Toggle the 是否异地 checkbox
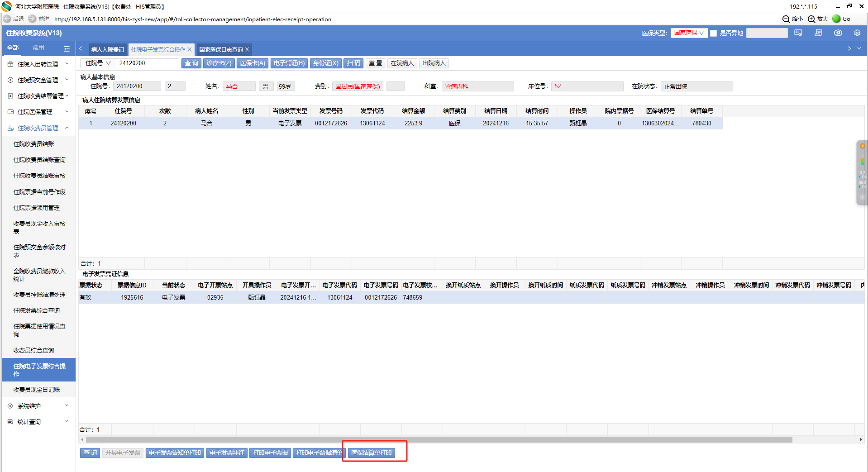The height and width of the screenshot is (472, 868). 714,33
